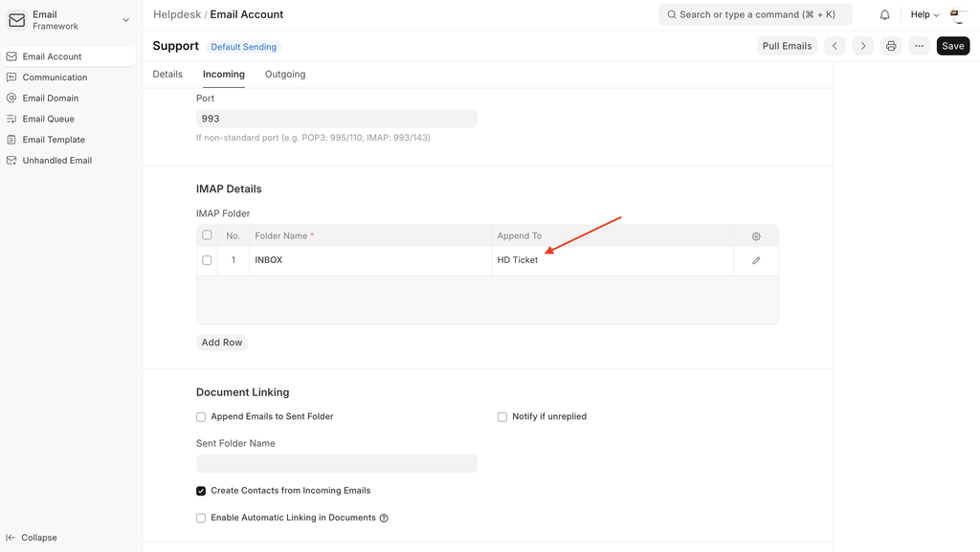Image resolution: width=980 pixels, height=552 pixels.
Task: Expand the Email Framework workspace switcher
Action: point(125,20)
